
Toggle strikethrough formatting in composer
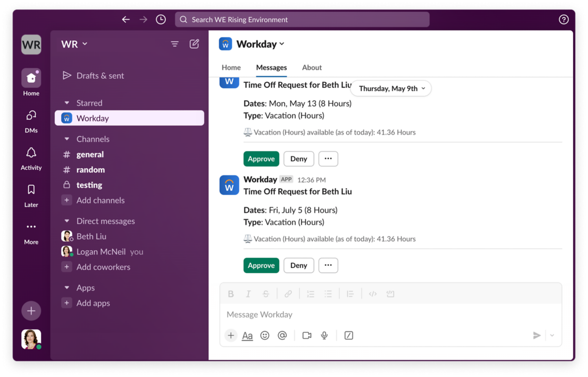tap(266, 294)
